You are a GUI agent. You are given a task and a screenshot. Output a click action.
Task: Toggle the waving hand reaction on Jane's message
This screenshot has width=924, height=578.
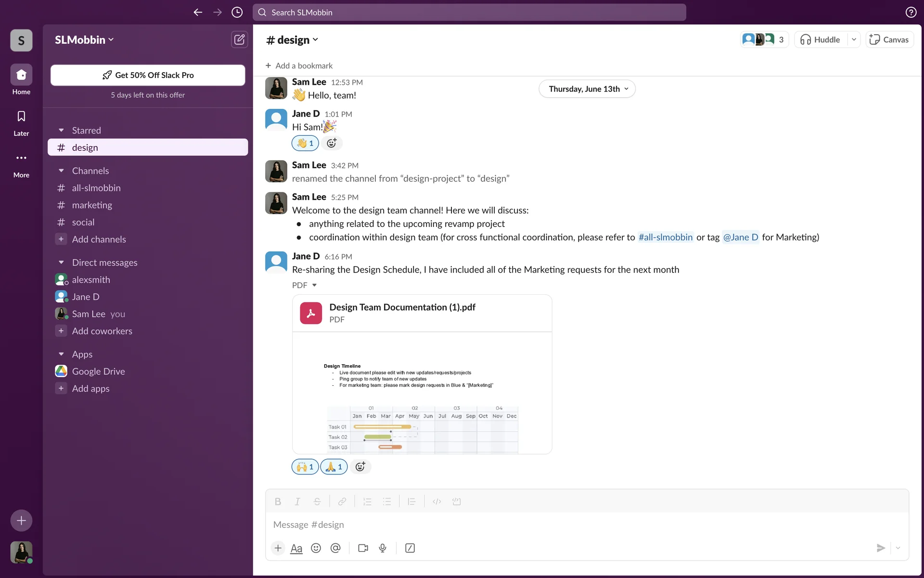pos(305,143)
